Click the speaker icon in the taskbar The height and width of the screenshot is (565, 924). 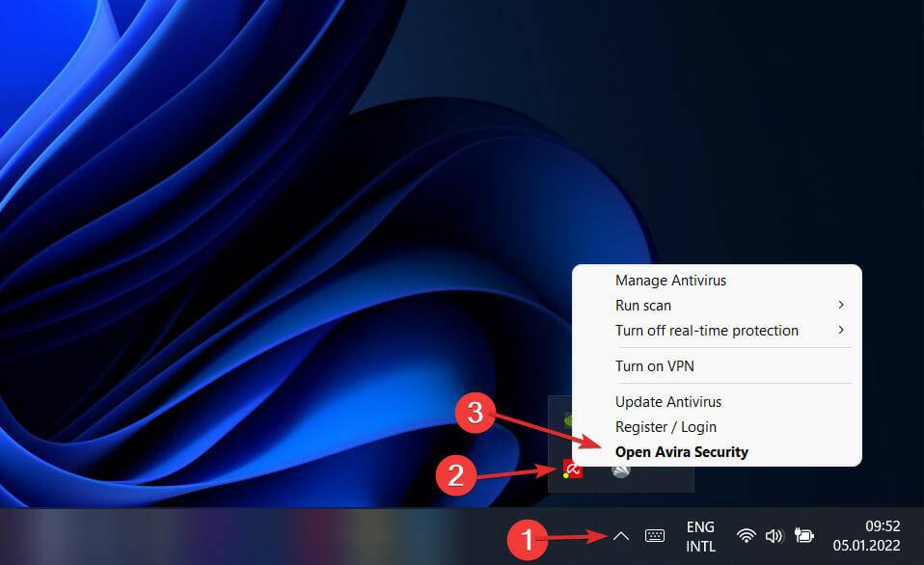click(775, 535)
